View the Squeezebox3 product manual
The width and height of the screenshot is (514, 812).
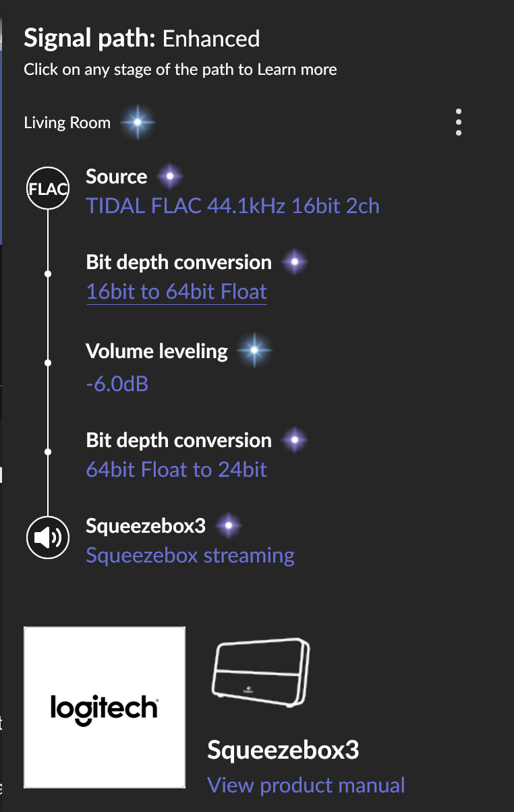tap(306, 784)
